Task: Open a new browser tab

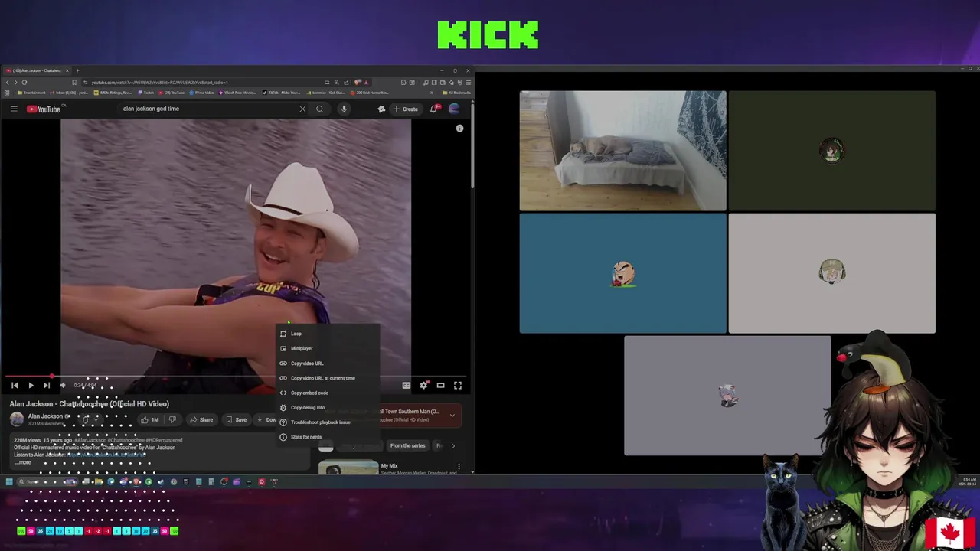Action: 77,70
